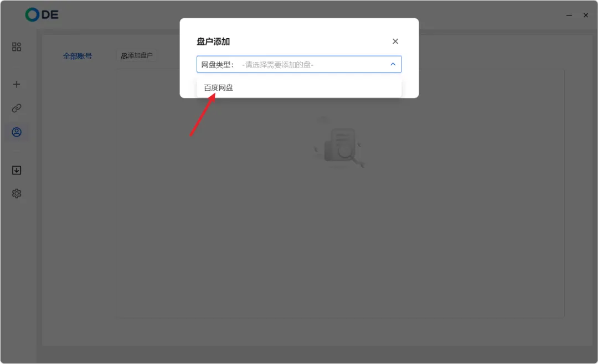
Task: Open the settings gear icon in sidebar
Action: [17, 194]
